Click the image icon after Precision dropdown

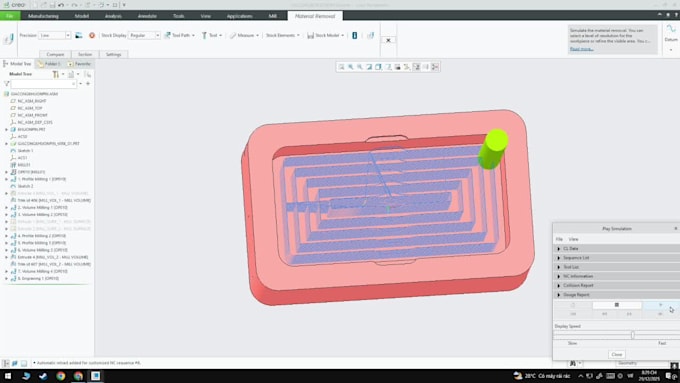[x=78, y=35]
